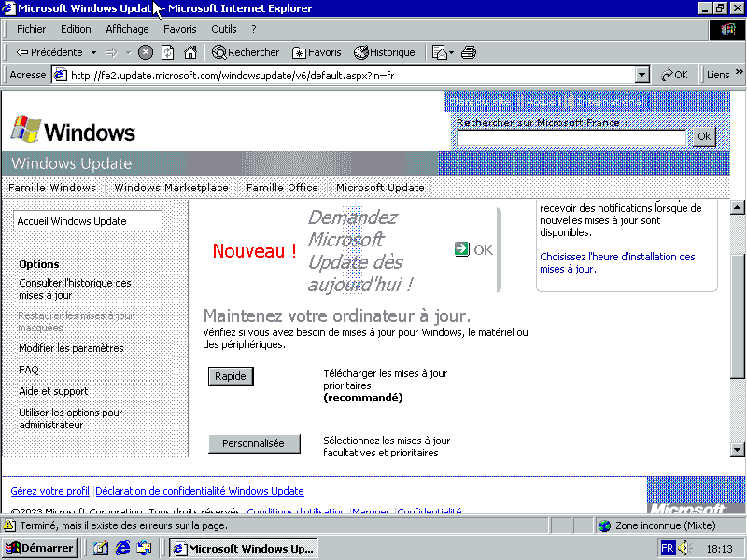Click the page scrollbar down arrow
The image size is (747, 560).
pyautogui.click(x=737, y=450)
